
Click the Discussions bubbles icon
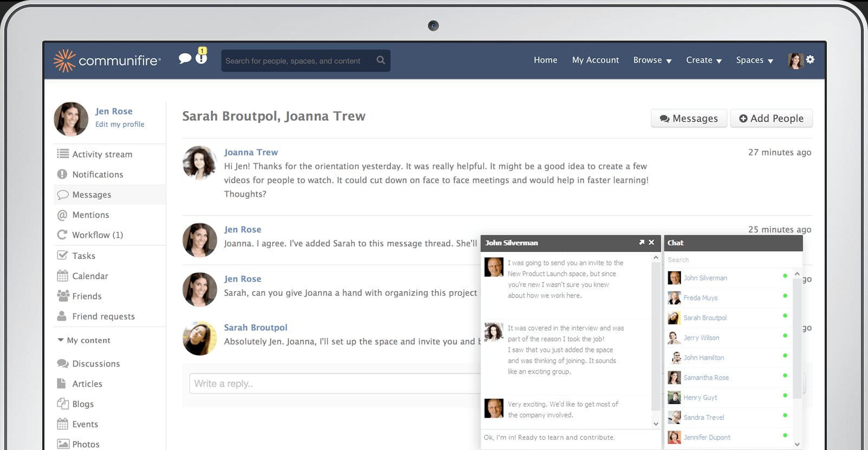pyautogui.click(x=63, y=363)
